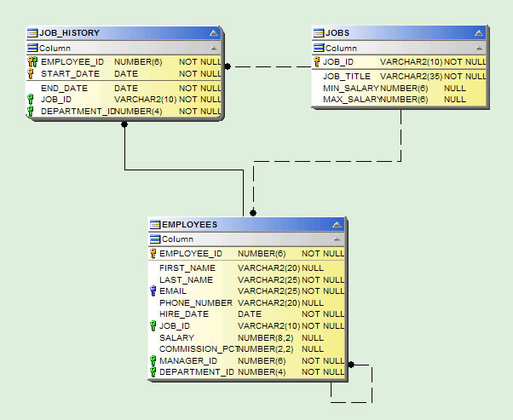Click the JOBS table icon in title bar
The height and width of the screenshot is (420, 513).
[x=318, y=33]
